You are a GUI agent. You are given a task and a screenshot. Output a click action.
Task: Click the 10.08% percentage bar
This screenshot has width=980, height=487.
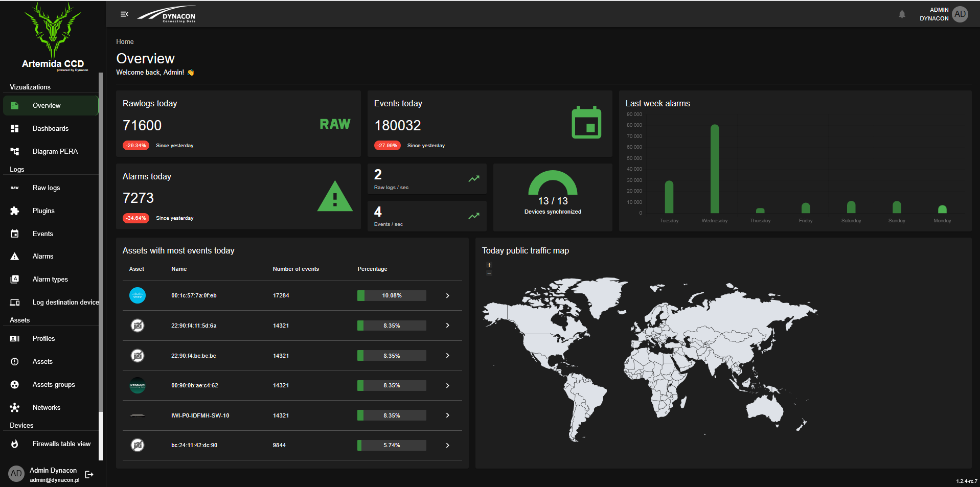[x=392, y=295]
